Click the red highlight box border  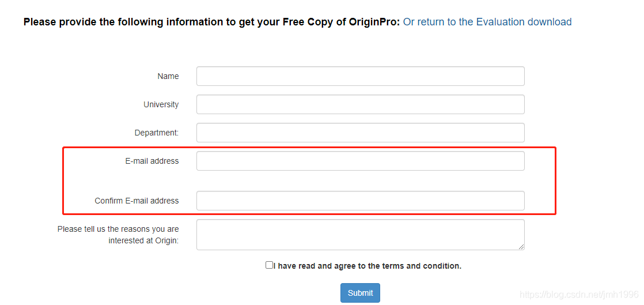pyautogui.click(x=555, y=181)
